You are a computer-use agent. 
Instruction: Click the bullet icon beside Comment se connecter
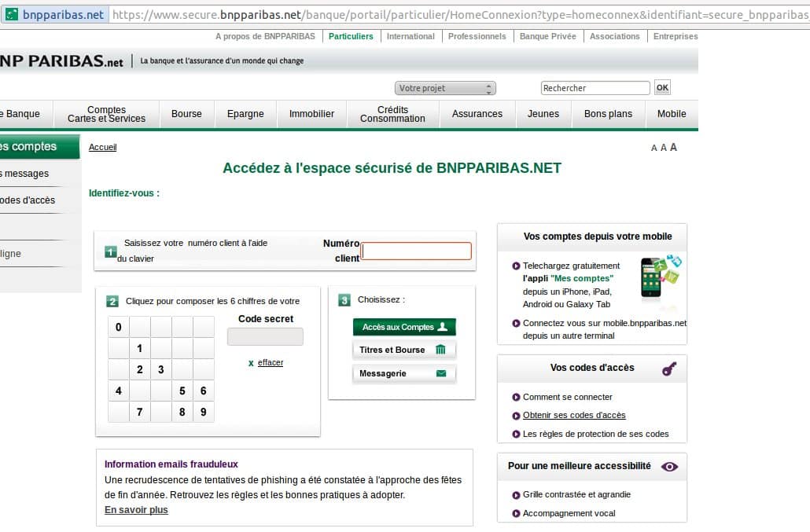pos(516,398)
